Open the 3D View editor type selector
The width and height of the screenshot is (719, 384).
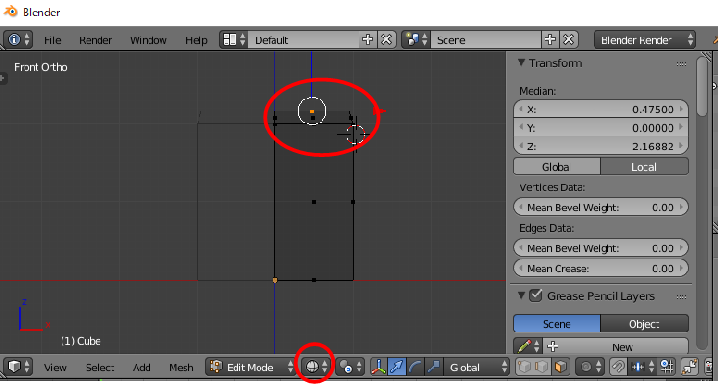point(18,367)
